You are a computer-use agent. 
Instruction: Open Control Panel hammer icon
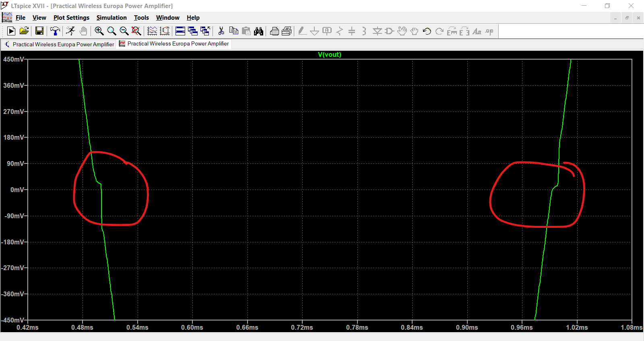point(55,31)
